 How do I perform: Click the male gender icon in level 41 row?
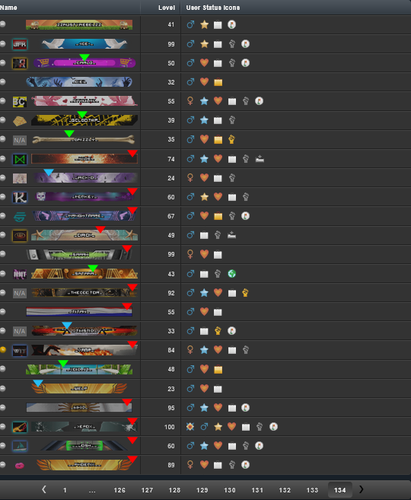tap(190, 24)
